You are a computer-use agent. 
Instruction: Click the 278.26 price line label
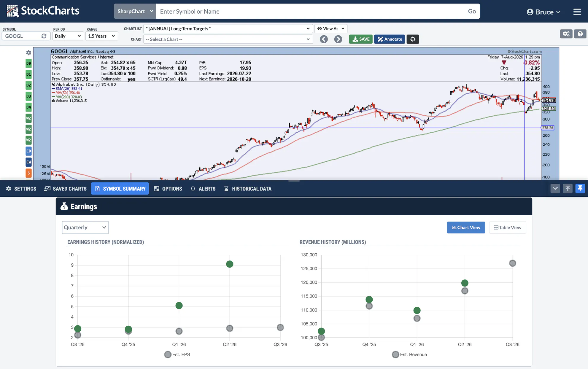point(548,128)
